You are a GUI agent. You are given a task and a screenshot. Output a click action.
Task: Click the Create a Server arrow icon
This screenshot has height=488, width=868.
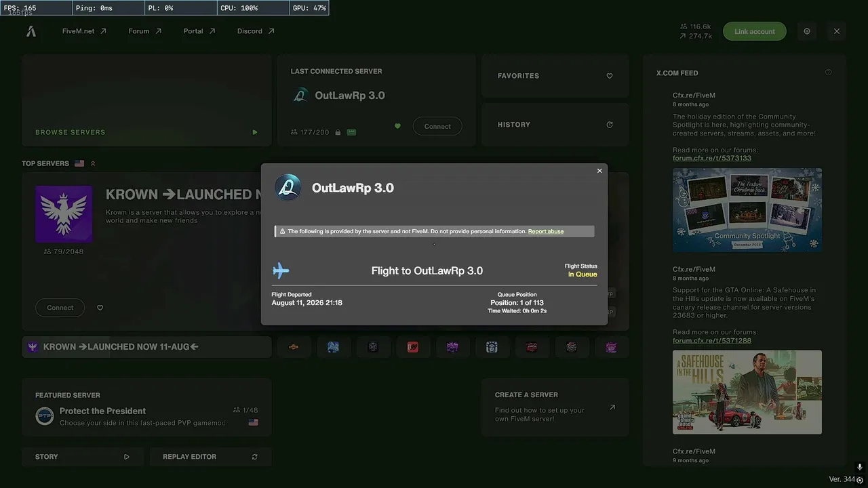(612, 407)
